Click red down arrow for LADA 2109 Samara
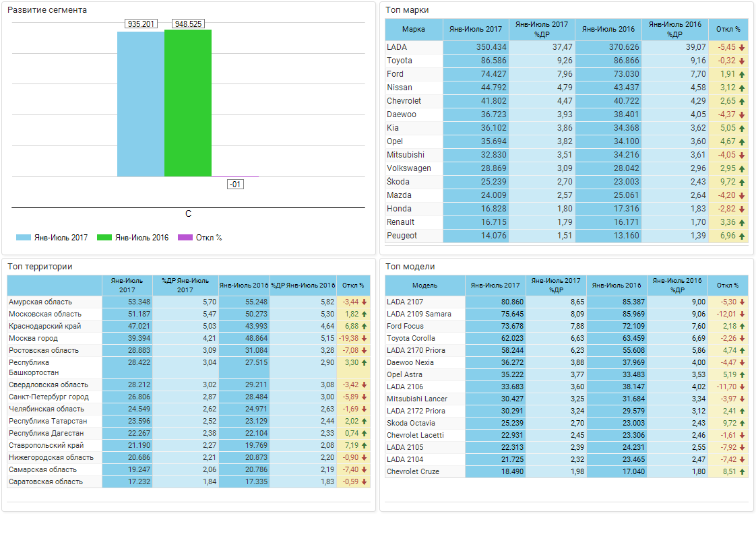This screenshot has height=534, width=756. coord(742,314)
